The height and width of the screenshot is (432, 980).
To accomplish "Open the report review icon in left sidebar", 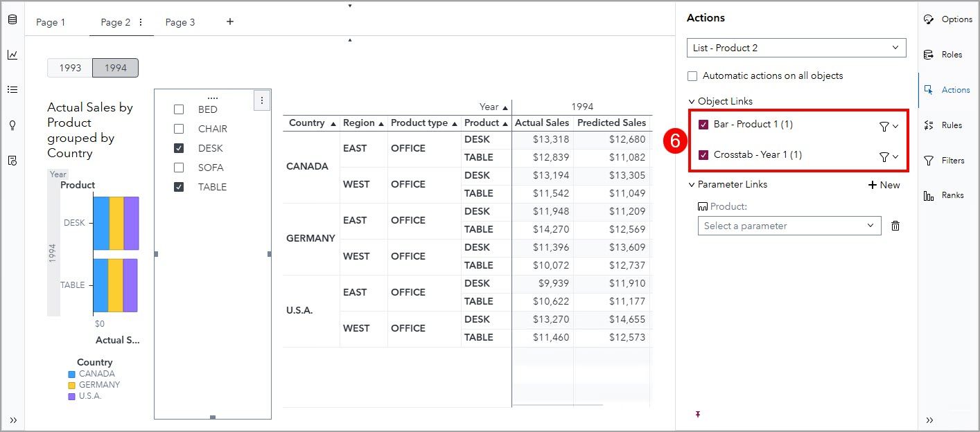I will (12, 161).
